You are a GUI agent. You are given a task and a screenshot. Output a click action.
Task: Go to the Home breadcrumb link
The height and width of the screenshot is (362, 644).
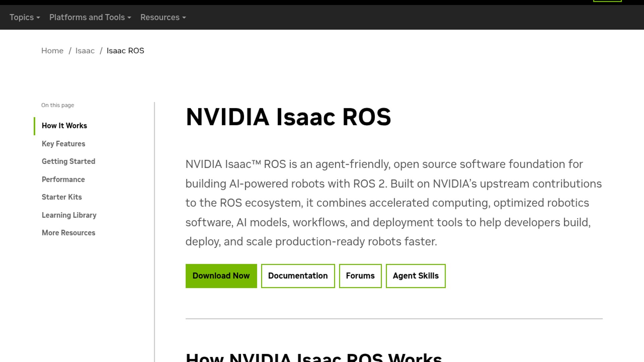pos(52,51)
